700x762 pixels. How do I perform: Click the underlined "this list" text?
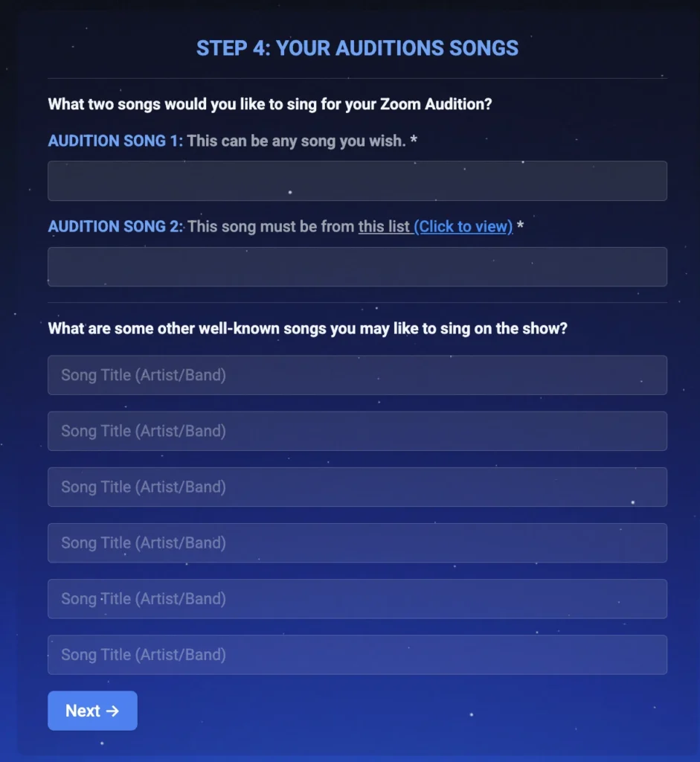(x=384, y=226)
